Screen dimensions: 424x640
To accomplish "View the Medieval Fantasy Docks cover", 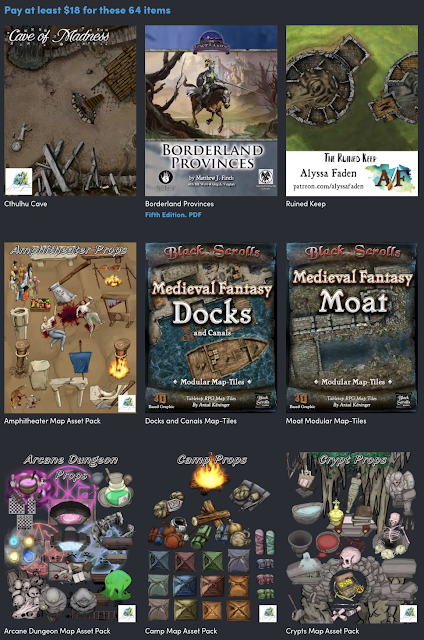I will [211, 328].
